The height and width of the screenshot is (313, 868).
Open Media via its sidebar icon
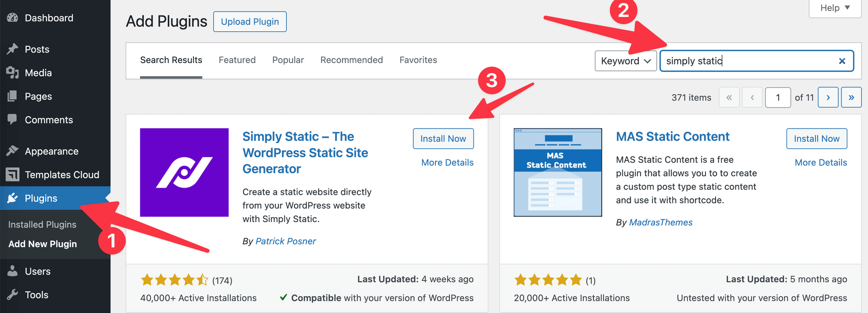tap(13, 73)
